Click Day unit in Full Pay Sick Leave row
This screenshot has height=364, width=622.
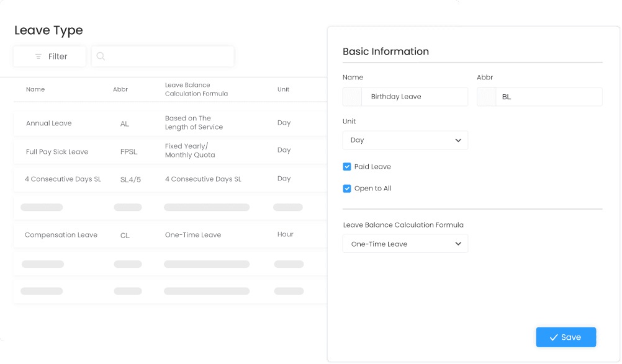(284, 150)
